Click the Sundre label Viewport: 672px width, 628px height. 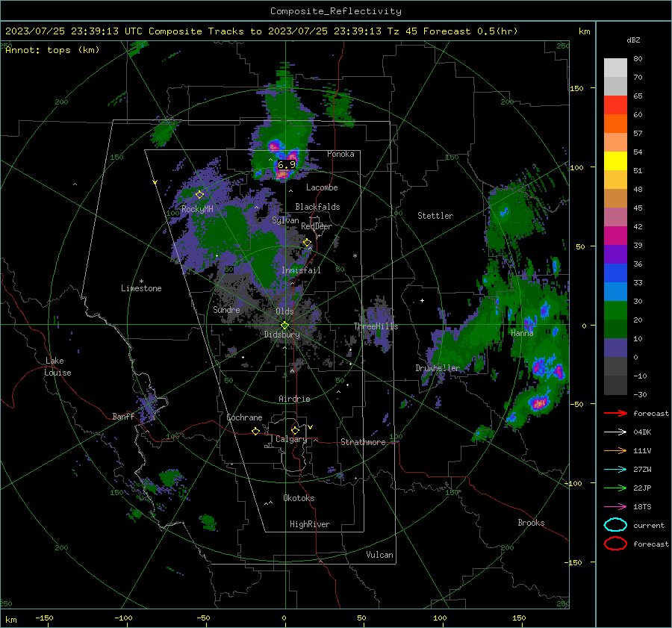tap(226, 309)
